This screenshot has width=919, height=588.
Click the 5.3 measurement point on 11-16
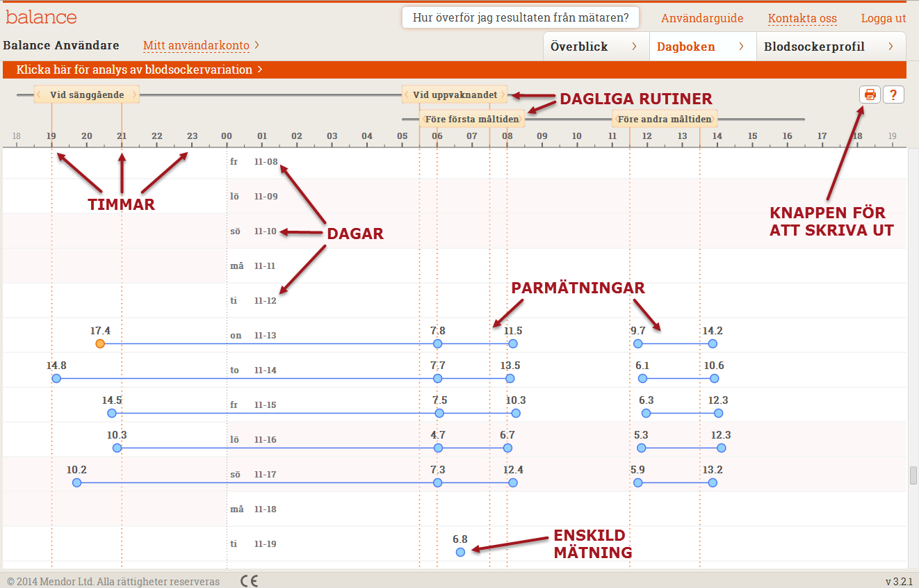pyautogui.click(x=642, y=448)
